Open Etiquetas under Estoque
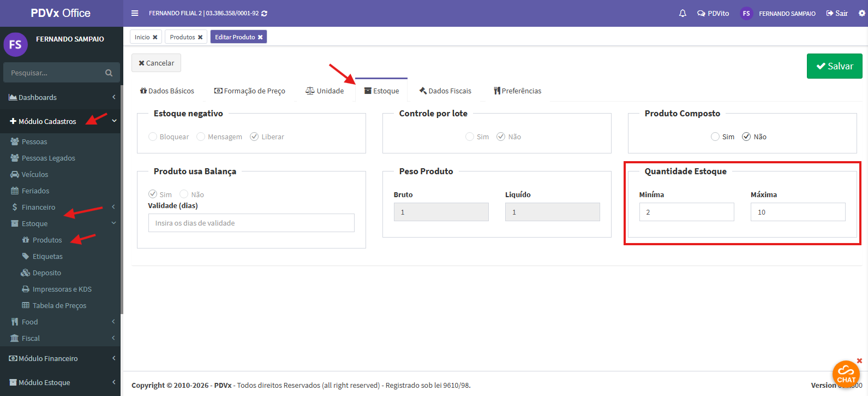868x396 pixels. pos(47,256)
